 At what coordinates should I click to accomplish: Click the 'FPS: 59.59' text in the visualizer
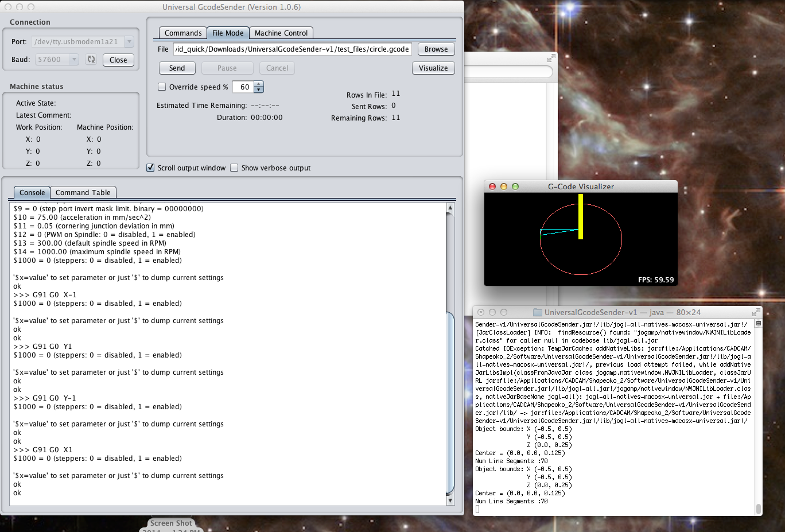pyautogui.click(x=656, y=280)
